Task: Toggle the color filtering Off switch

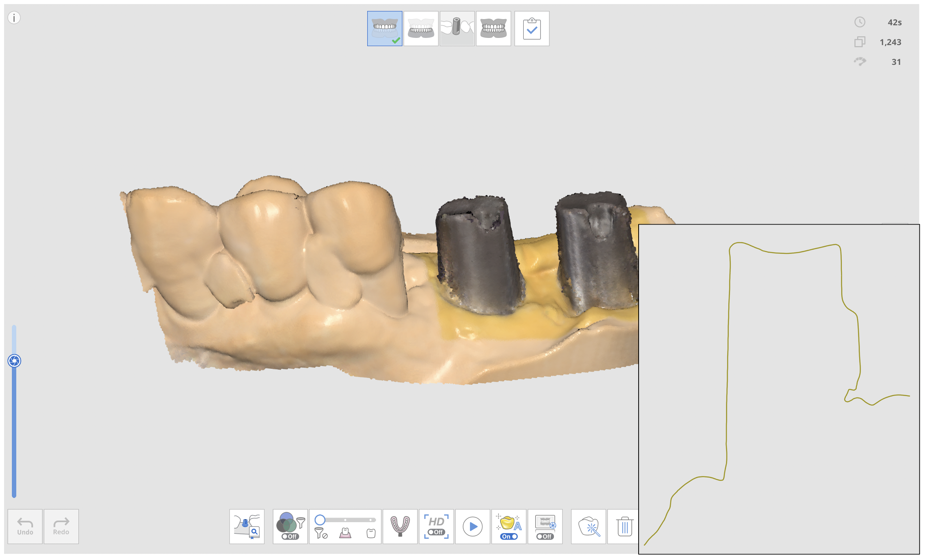Action: (290, 536)
